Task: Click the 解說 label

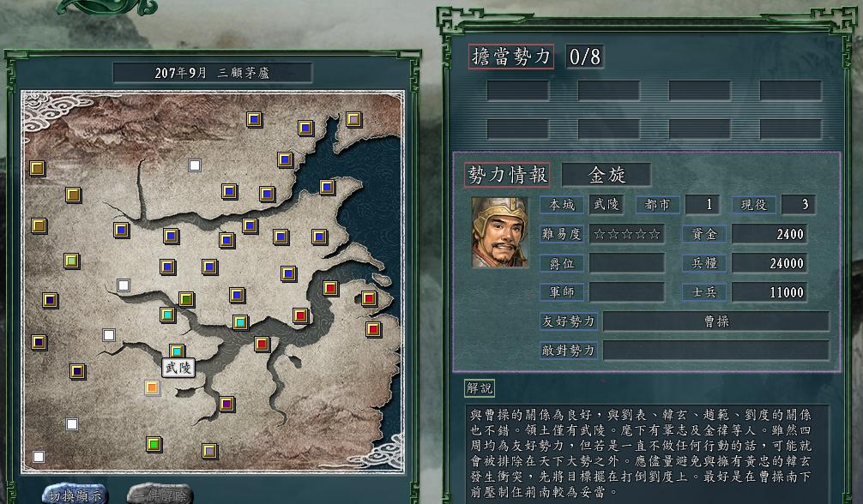Action: (480, 388)
